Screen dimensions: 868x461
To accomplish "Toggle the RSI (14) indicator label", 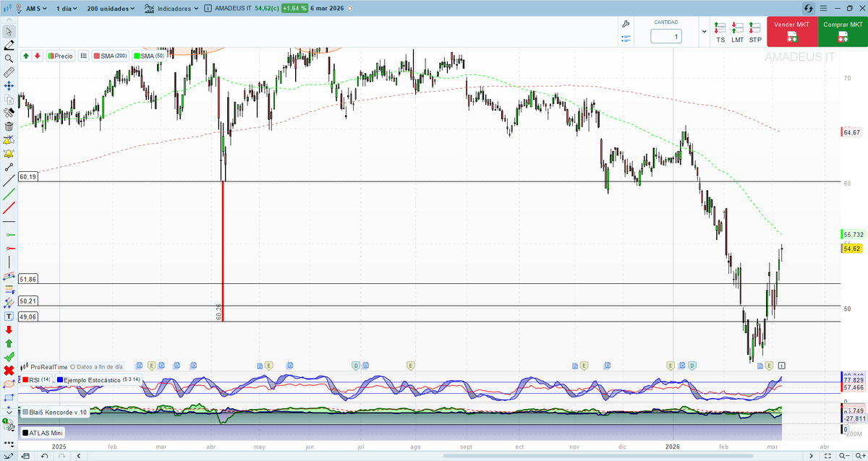I will click(37, 379).
